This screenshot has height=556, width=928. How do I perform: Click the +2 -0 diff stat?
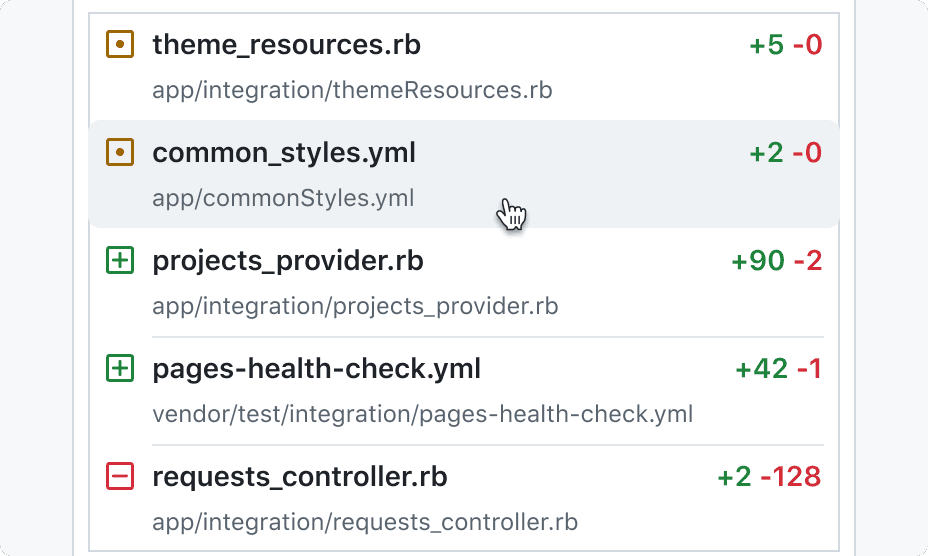(786, 153)
